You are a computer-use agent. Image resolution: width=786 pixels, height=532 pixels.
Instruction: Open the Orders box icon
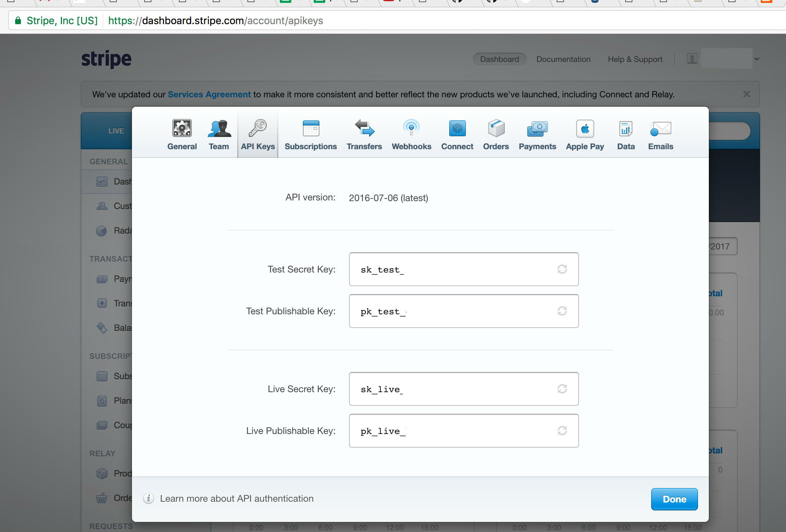pos(496,129)
